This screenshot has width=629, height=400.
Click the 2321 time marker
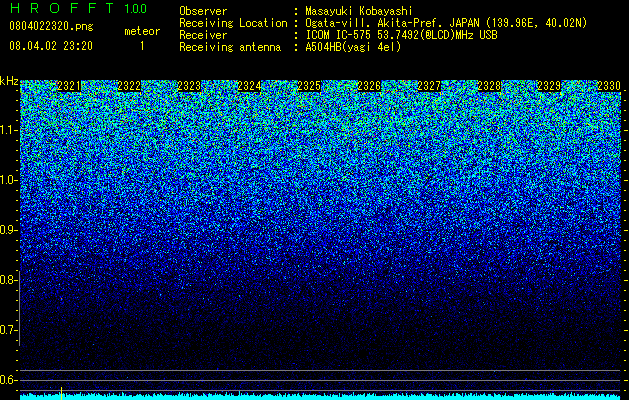pos(69,86)
